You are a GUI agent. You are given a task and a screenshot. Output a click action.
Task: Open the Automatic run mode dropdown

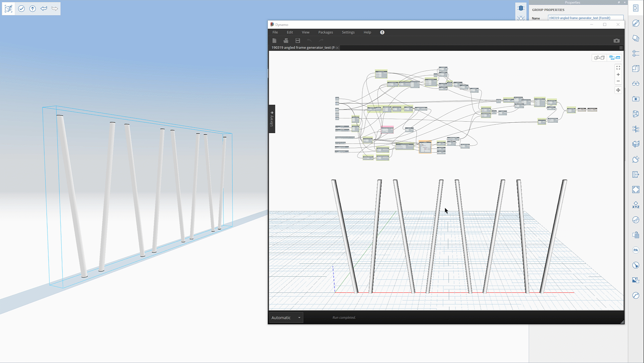click(285, 317)
